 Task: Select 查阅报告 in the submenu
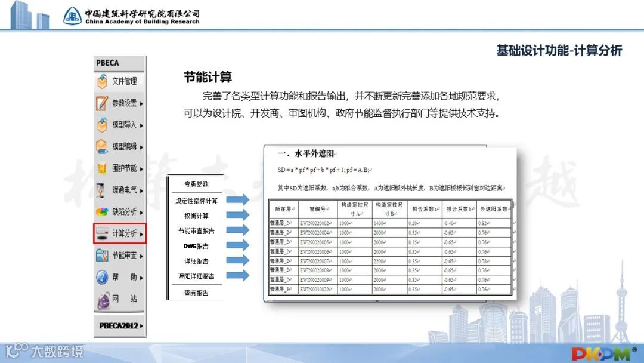tap(196, 293)
